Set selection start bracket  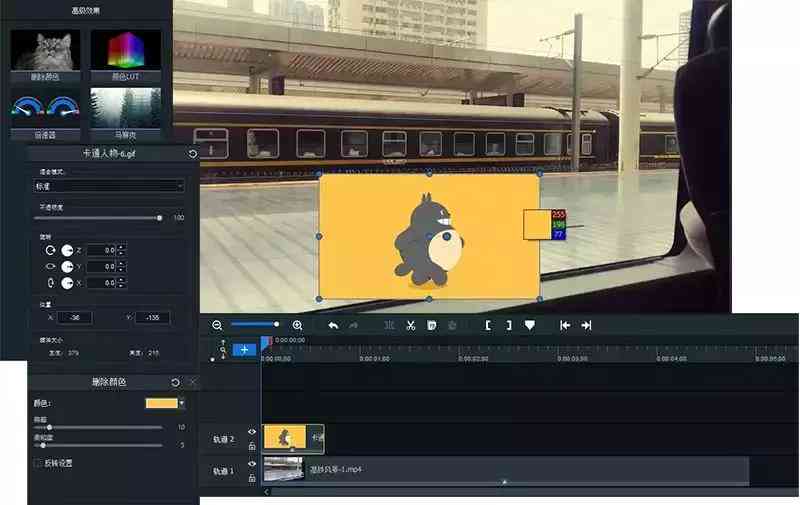pyautogui.click(x=488, y=325)
